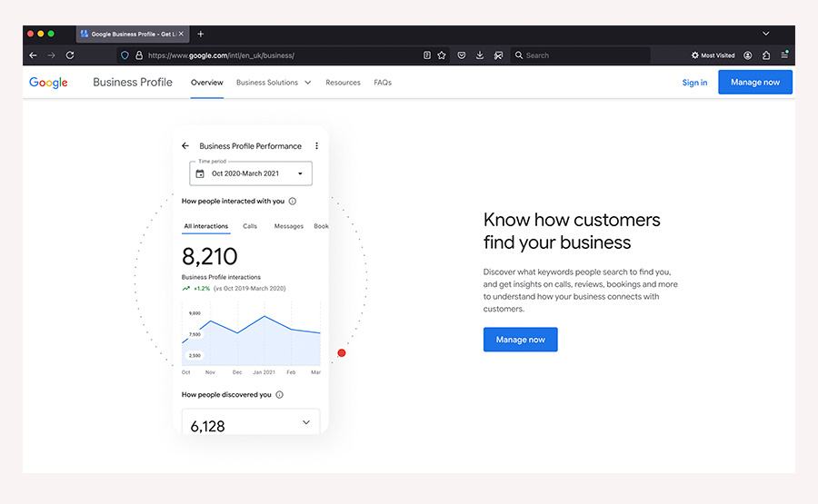Image resolution: width=818 pixels, height=504 pixels.
Task: Click the green +1.2% trend value
Action: (x=202, y=288)
